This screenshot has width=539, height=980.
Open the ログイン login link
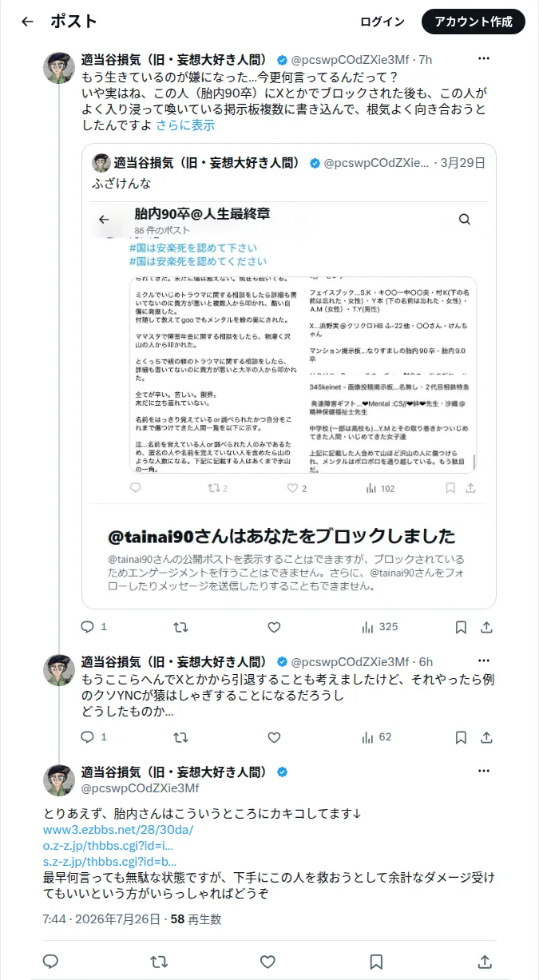pos(382,22)
